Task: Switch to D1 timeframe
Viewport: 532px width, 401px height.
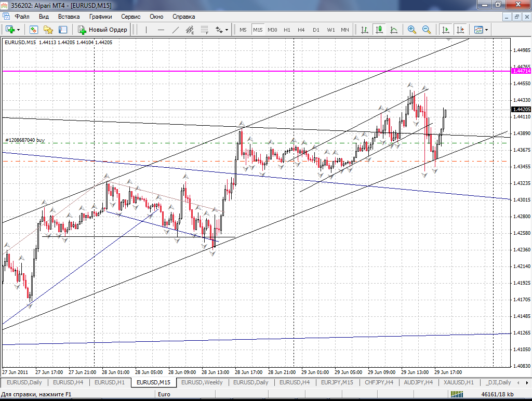Action: pos(316,30)
